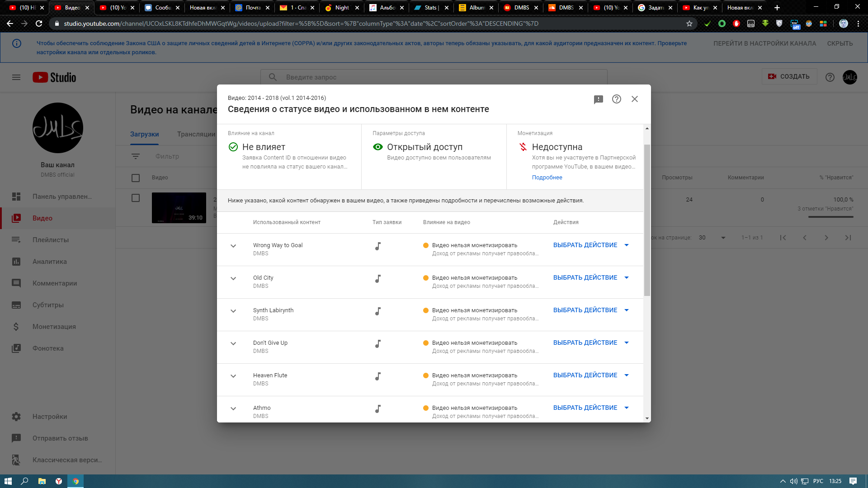This screenshot has height=488, width=868.
Task: Expand the Heaven Flute claim row
Action: coord(233,376)
